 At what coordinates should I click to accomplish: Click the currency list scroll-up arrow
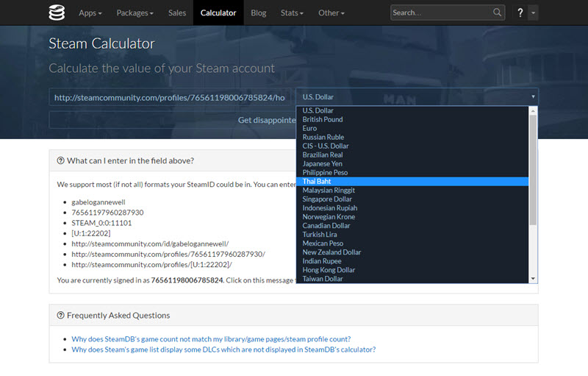(x=533, y=110)
